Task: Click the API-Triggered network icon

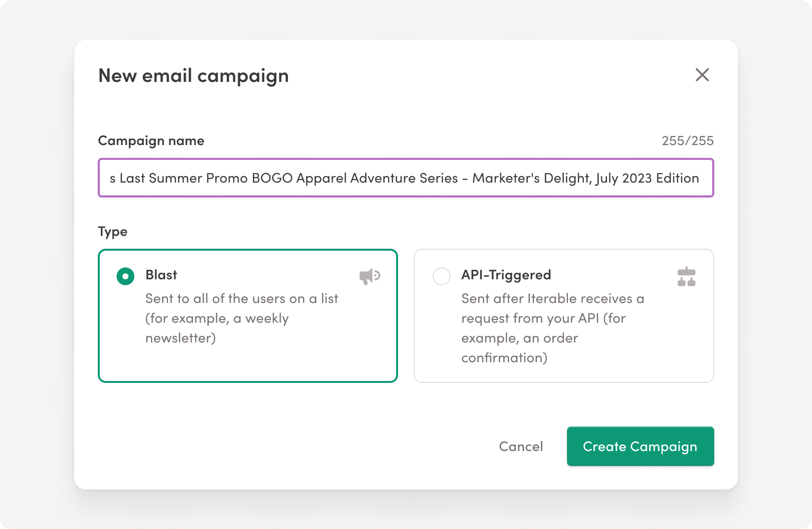Action: [686, 277]
